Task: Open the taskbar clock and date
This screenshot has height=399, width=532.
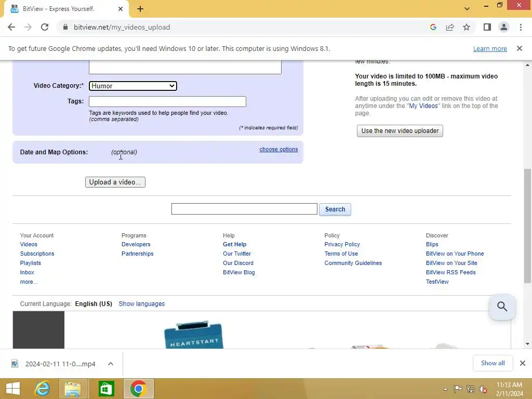Action: pos(509,389)
